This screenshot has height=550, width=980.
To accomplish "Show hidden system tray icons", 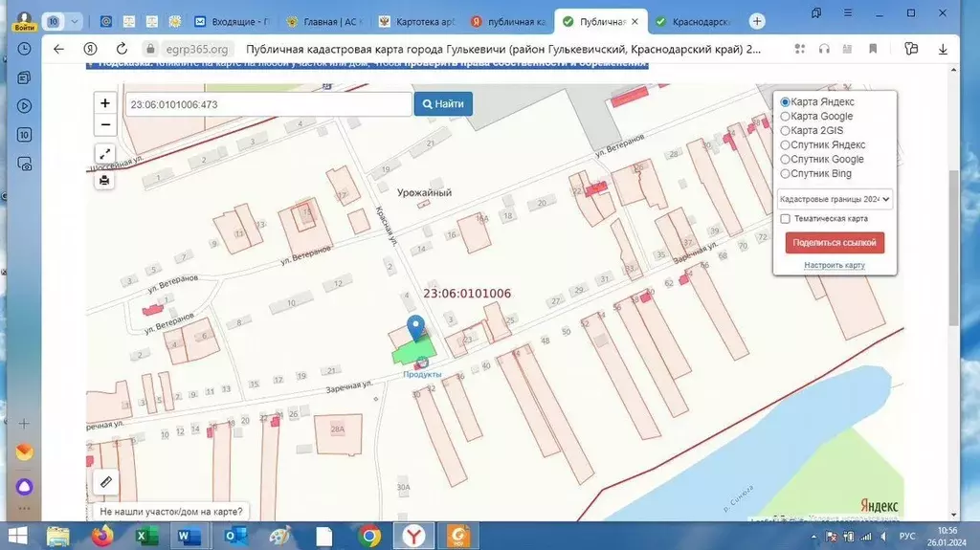I will pos(813,537).
